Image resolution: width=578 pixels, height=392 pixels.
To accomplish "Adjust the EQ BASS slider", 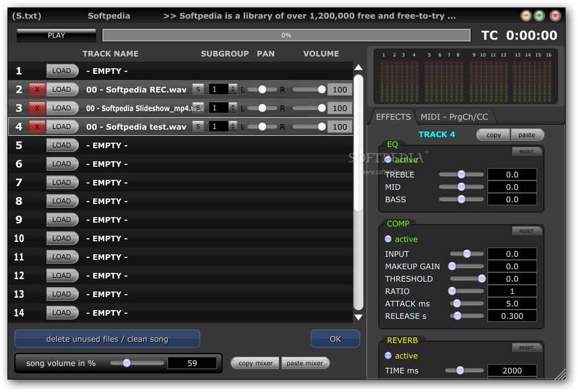I will pyautogui.click(x=461, y=199).
